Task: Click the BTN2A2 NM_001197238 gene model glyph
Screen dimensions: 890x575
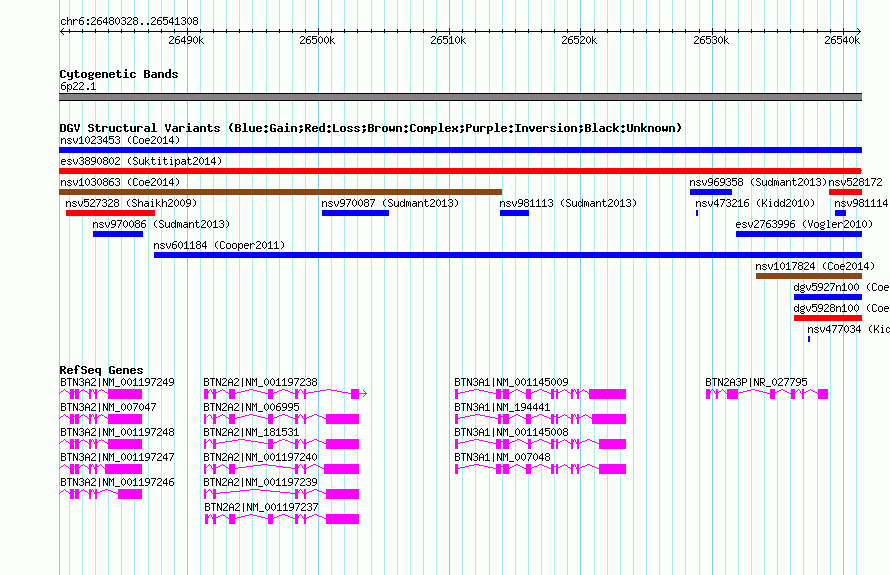Action: 285,394
